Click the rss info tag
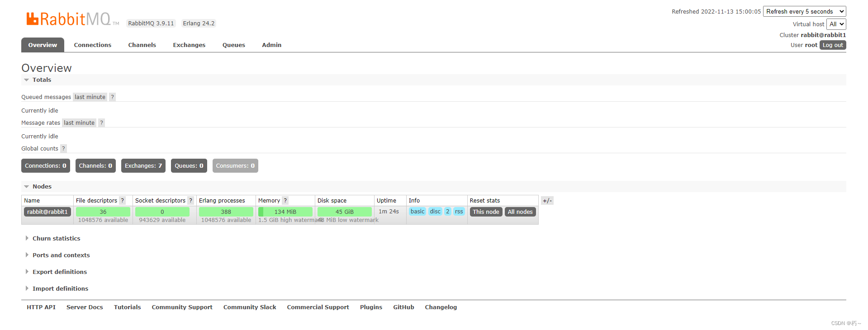 click(459, 211)
